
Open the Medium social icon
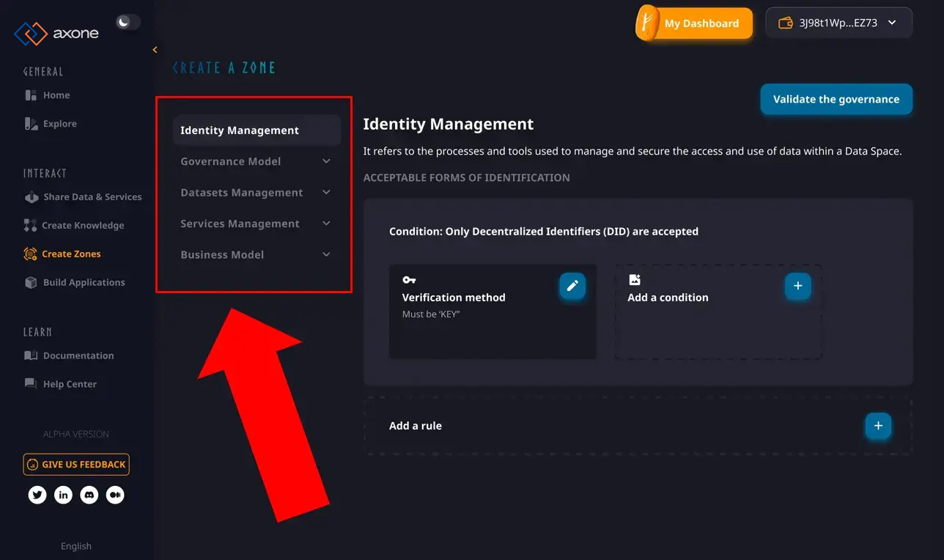115,495
